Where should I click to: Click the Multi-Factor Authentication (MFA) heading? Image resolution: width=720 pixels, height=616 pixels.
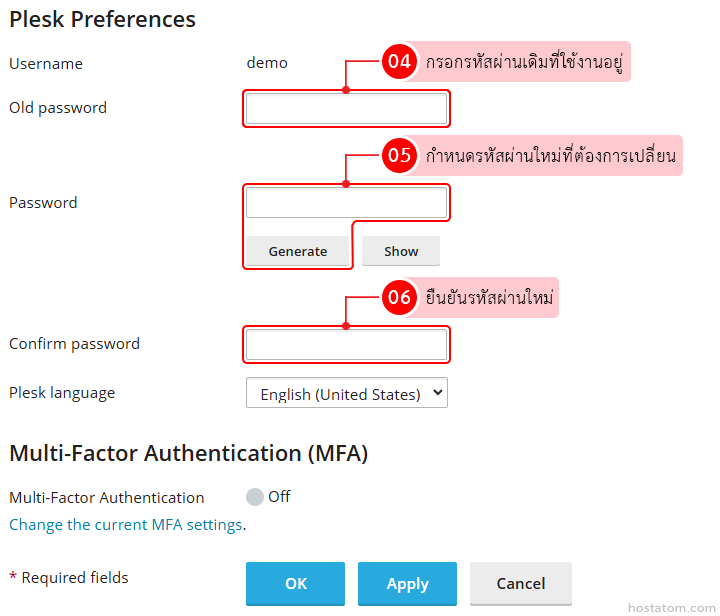pos(188,453)
